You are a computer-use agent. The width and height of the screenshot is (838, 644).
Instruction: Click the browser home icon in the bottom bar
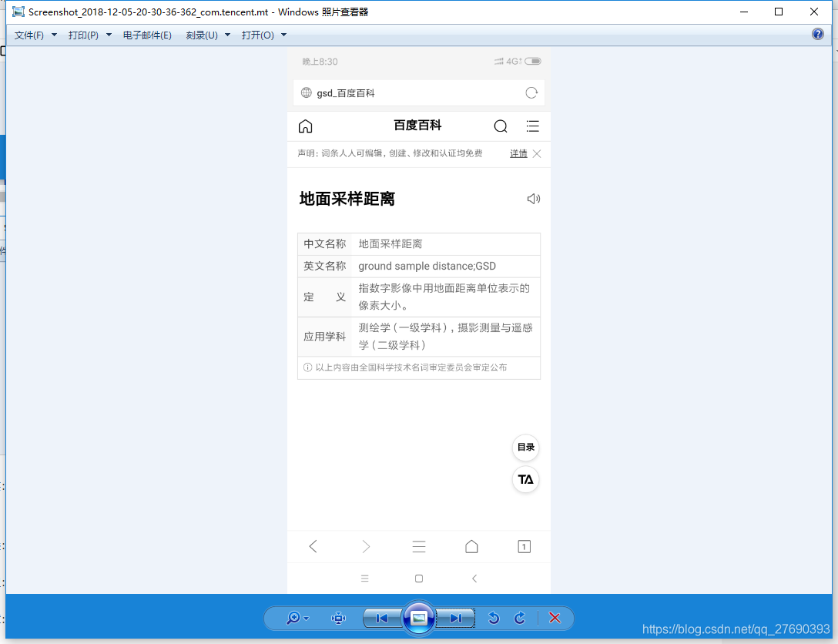point(471,546)
